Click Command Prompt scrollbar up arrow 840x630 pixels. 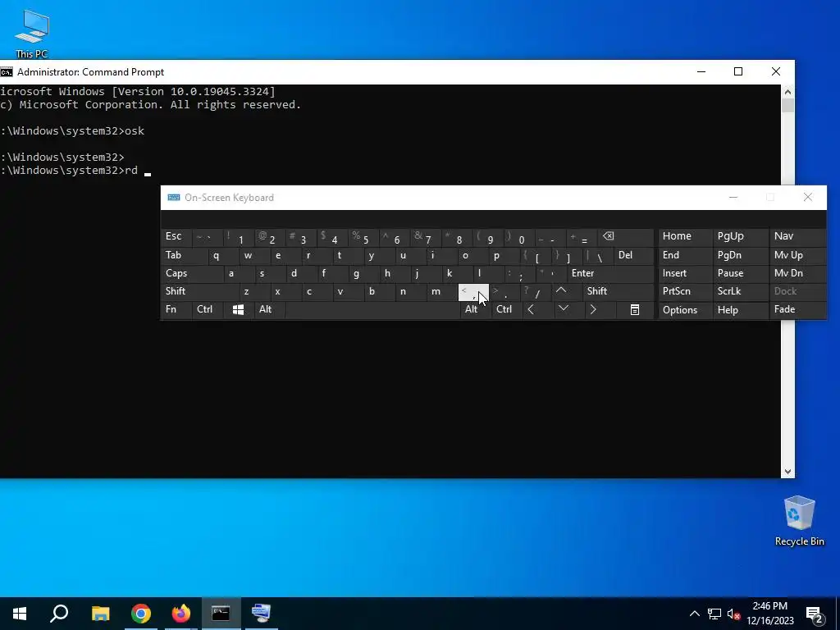tap(787, 92)
